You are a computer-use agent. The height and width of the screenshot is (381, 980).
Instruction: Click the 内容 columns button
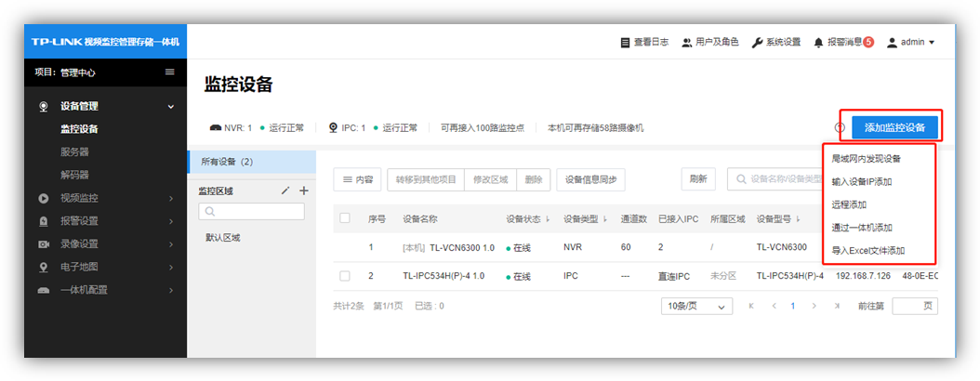point(358,179)
